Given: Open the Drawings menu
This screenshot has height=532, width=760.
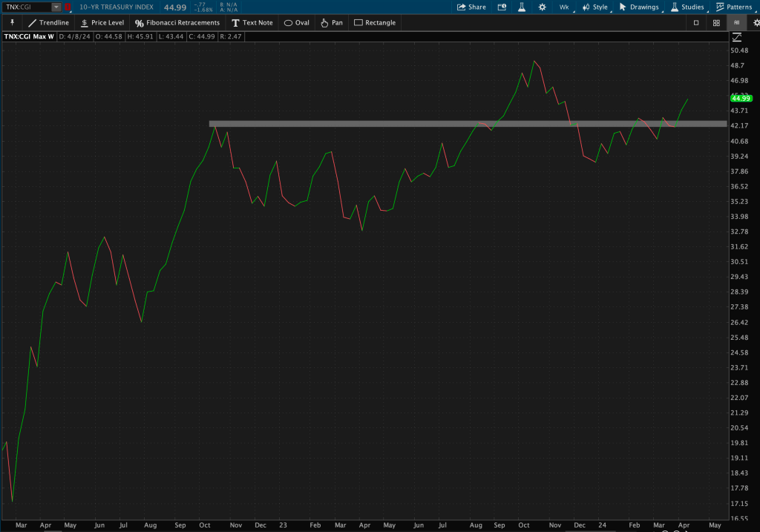Looking at the screenshot, I should tap(638, 7).
